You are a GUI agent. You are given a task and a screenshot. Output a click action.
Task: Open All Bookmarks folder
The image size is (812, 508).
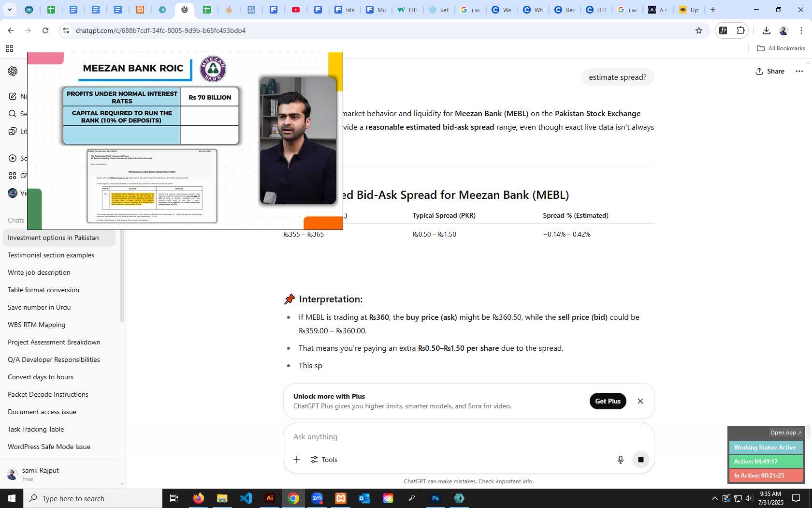click(781, 48)
